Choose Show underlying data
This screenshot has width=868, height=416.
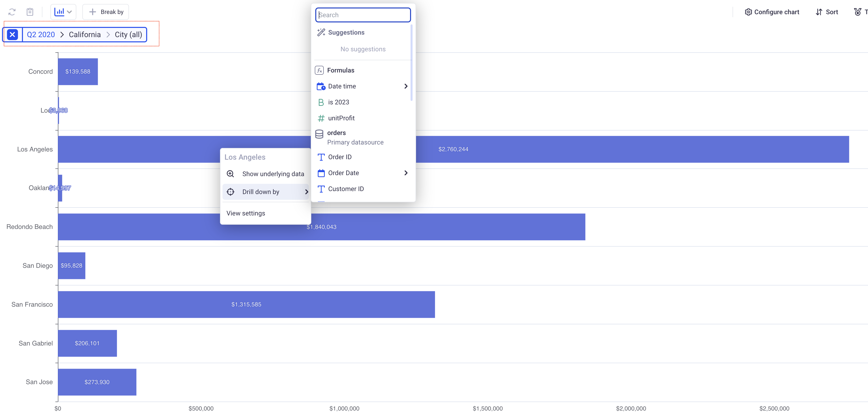pos(273,174)
